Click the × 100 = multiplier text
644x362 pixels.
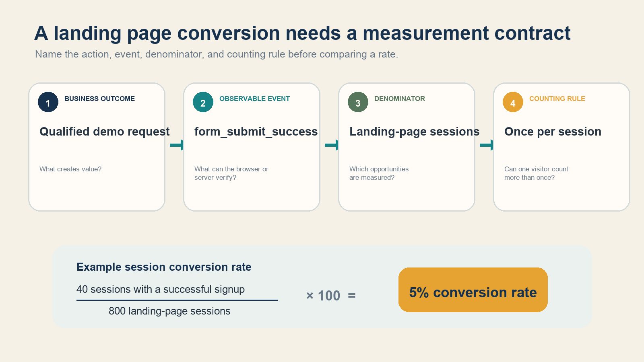point(331,296)
